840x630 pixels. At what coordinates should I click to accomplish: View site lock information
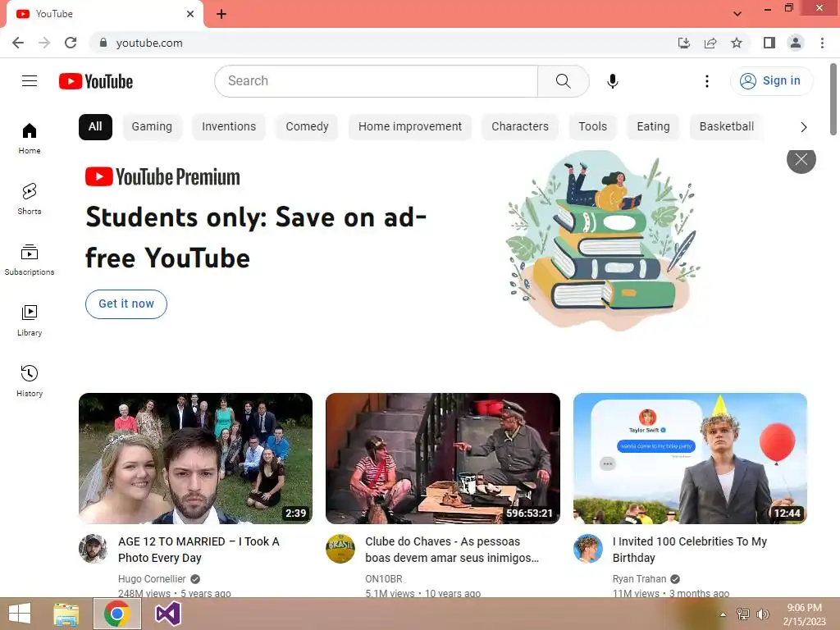click(103, 43)
